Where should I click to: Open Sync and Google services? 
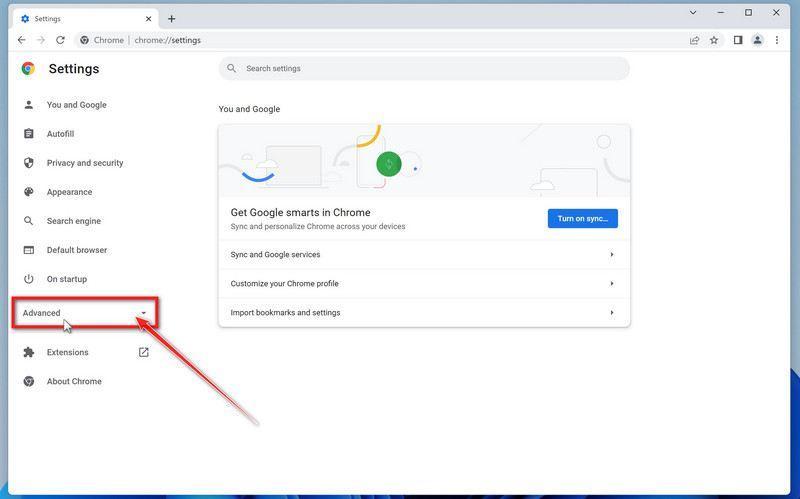pos(424,255)
